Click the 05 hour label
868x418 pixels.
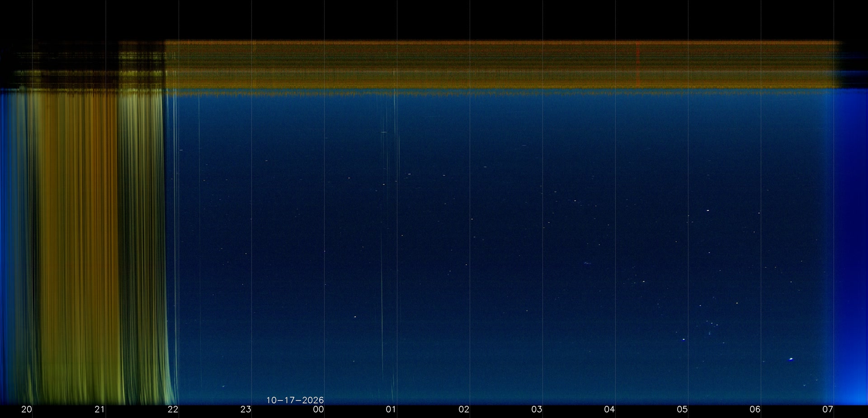(682, 409)
